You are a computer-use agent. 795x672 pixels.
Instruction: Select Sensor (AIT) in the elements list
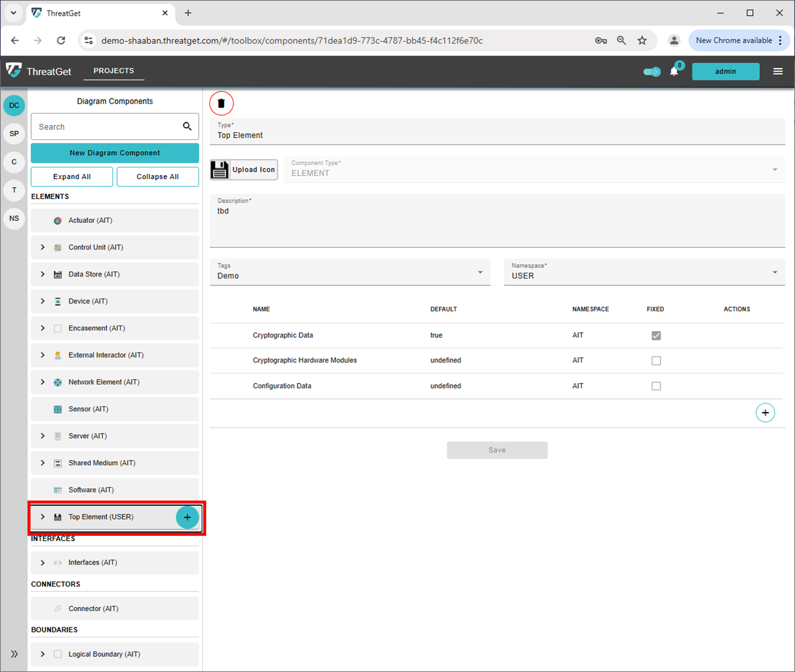pos(88,409)
